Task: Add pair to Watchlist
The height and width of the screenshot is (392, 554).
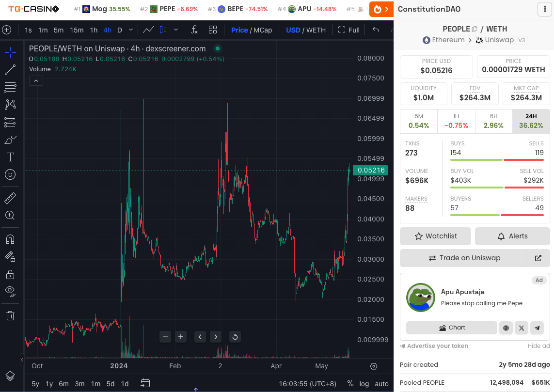Action: [435, 236]
